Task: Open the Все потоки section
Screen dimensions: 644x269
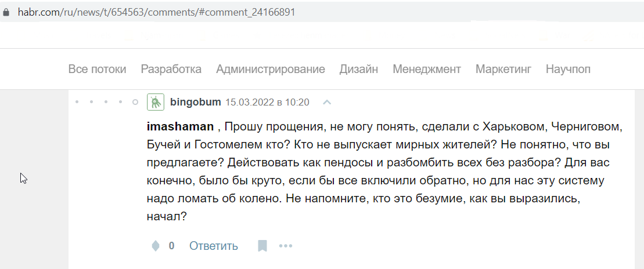Action: 98,70
